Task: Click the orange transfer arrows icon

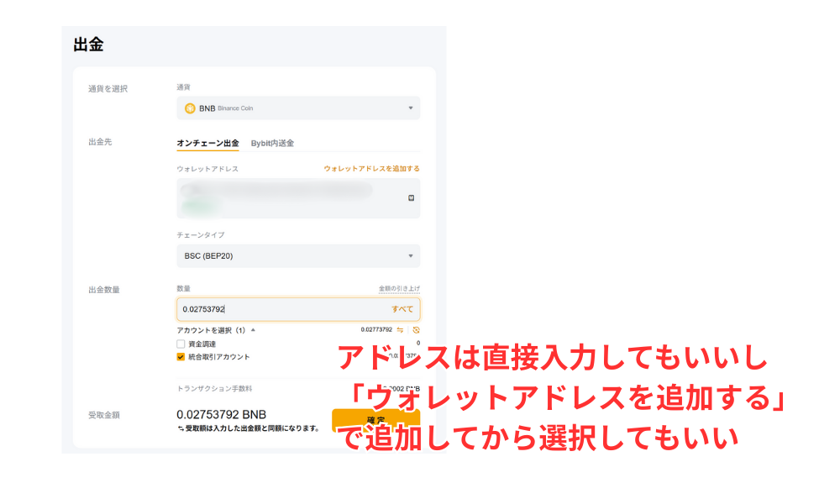Action: coord(401,330)
